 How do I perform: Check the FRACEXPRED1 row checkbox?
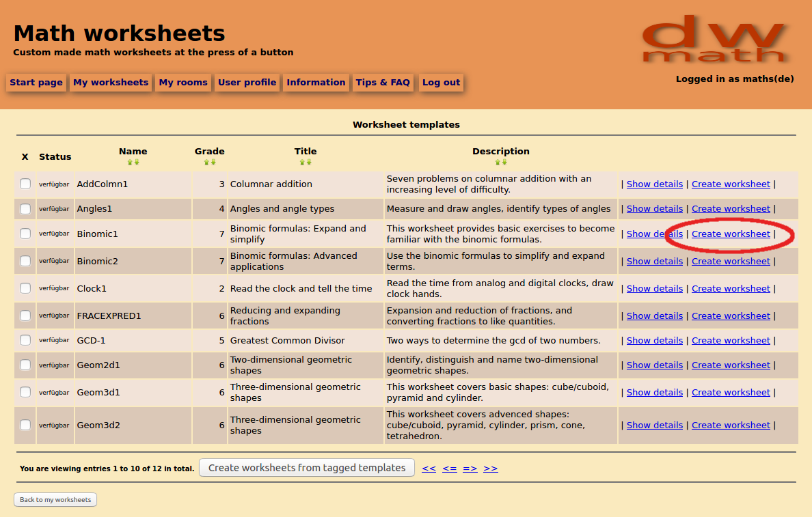(25, 316)
